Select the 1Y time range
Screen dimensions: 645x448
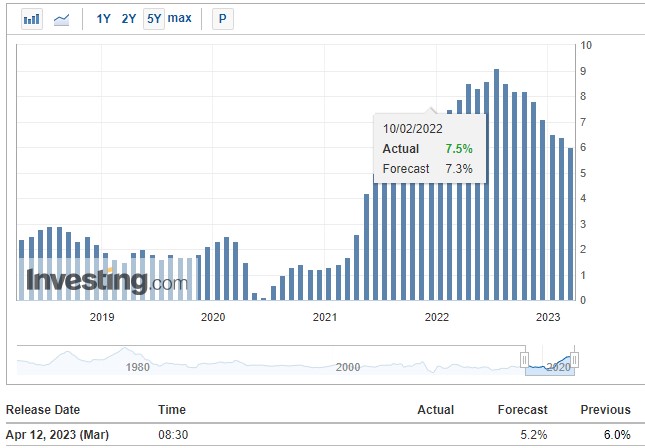104,19
